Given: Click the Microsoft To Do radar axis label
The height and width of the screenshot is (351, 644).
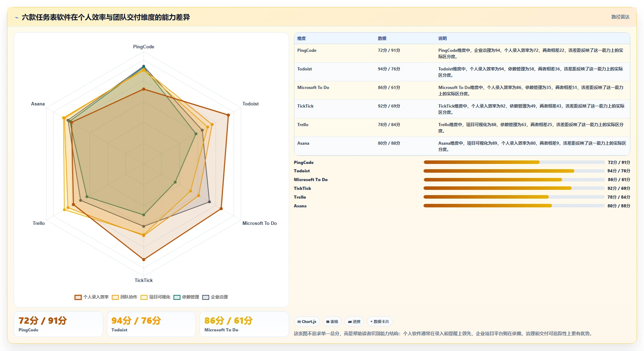Looking at the screenshot, I should tap(259, 223).
